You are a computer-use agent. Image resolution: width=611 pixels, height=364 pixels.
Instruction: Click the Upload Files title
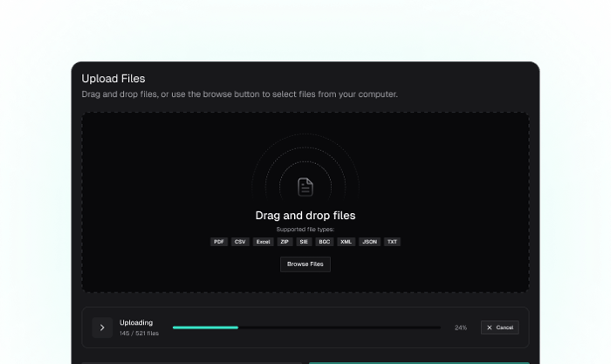tap(113, 79)
